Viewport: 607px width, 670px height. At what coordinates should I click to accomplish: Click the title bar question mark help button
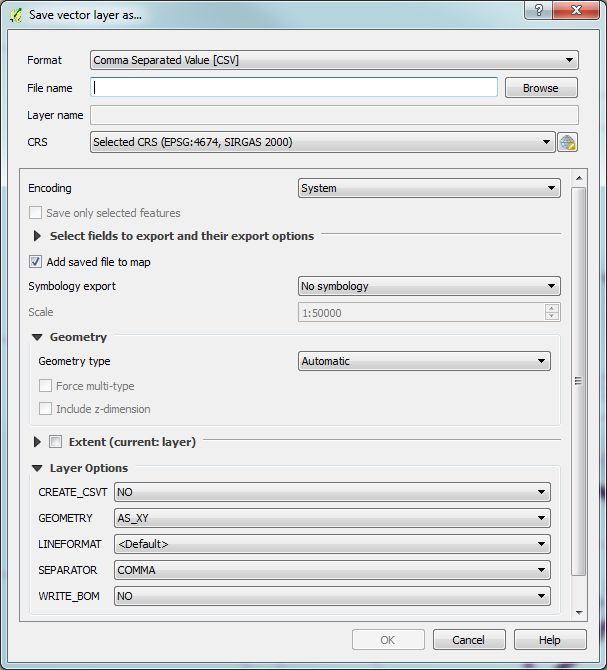[x=538, y=10]
